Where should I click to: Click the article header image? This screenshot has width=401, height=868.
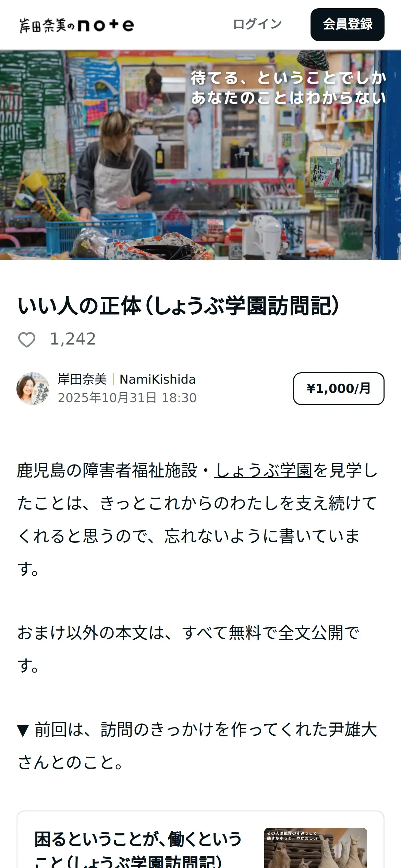tap(200, 155)
